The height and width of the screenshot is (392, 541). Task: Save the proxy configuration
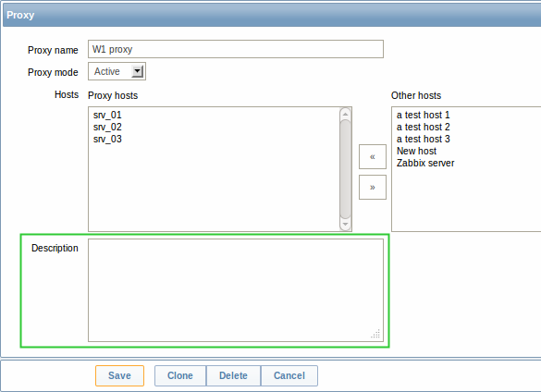(119, 375)
